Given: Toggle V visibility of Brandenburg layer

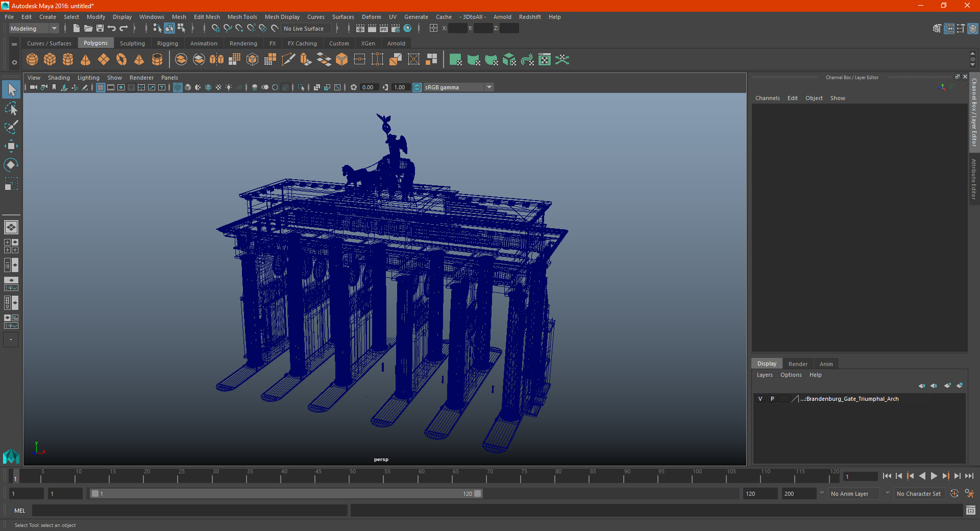Looking at the screenshot, I should [760, 399].
